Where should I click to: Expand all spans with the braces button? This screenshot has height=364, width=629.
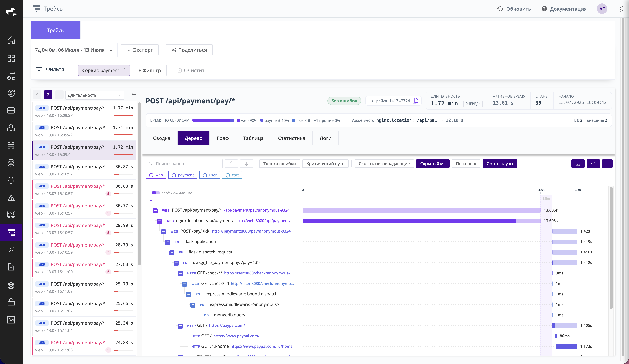593,164
